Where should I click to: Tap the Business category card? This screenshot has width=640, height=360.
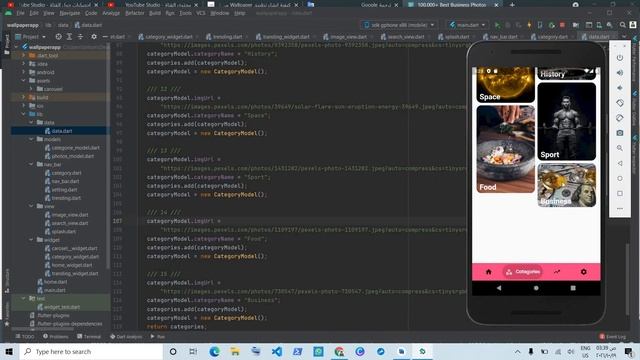(567, 185)
